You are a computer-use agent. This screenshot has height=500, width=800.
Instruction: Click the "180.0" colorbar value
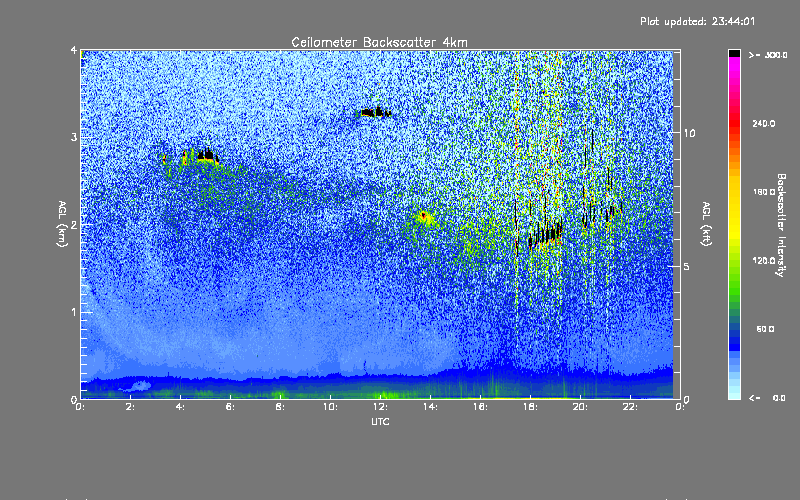click(x=763, y=192)
